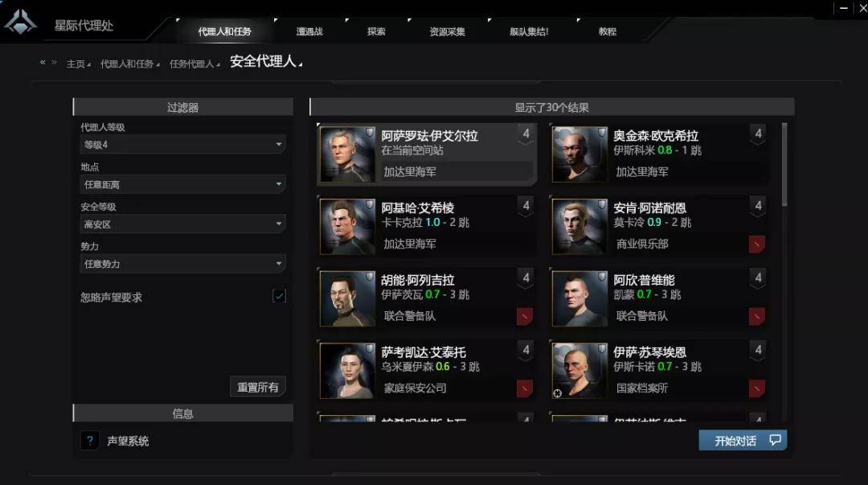This screenshot has height=485, width=868.
Task: Toggle the 忽略声望要求 checkbox
Action: (x=279, y=296)
